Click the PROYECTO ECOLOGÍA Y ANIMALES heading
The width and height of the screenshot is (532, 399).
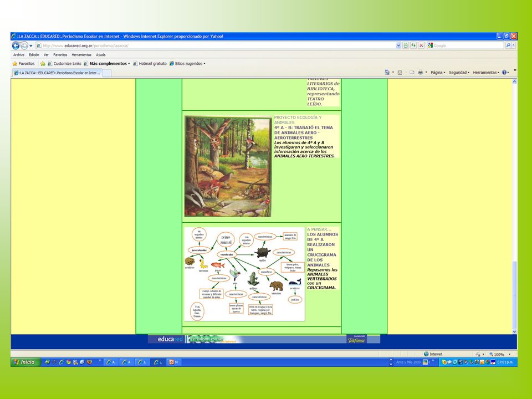click(298, 120)
